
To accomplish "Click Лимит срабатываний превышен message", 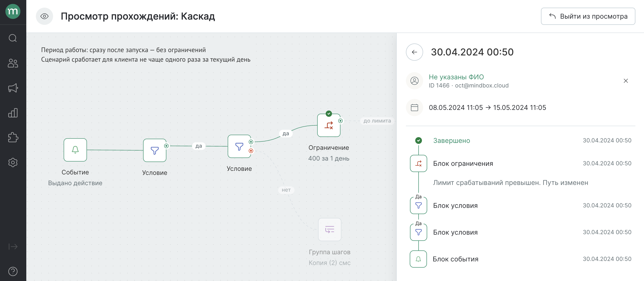I will tap(511, 183).
